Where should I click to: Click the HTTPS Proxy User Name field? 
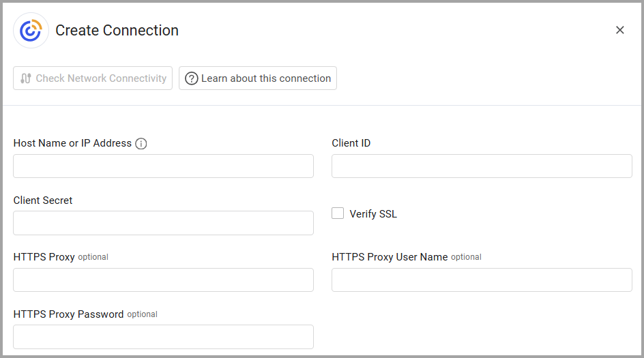[482, 280]
